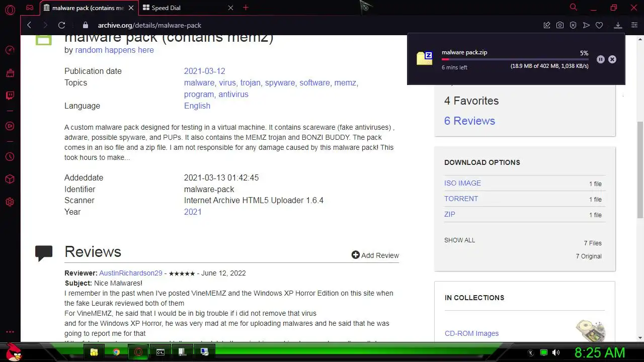Open volume control in system tray
644x362 pixels.
556,352
